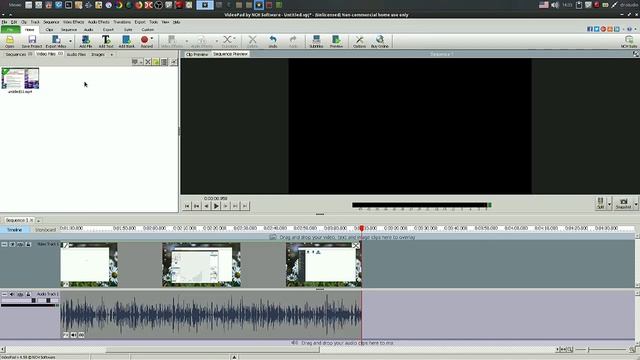Collapse Video Track 1 with its minus button
This screenshot has height=360, width=640.
[x=4, y=244]
